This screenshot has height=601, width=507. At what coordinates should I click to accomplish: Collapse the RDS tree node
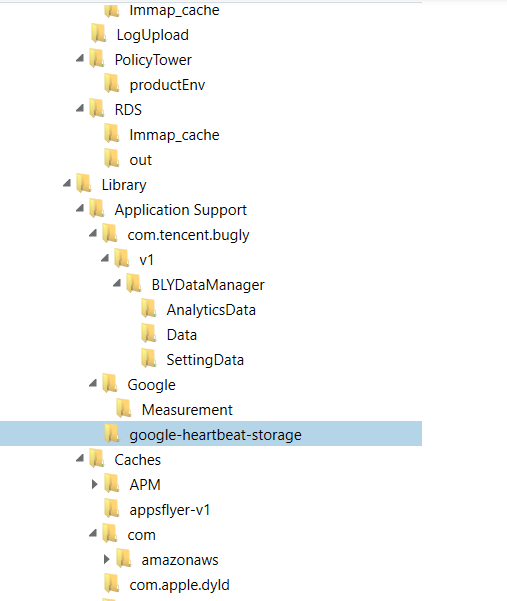tap(80, 108)
